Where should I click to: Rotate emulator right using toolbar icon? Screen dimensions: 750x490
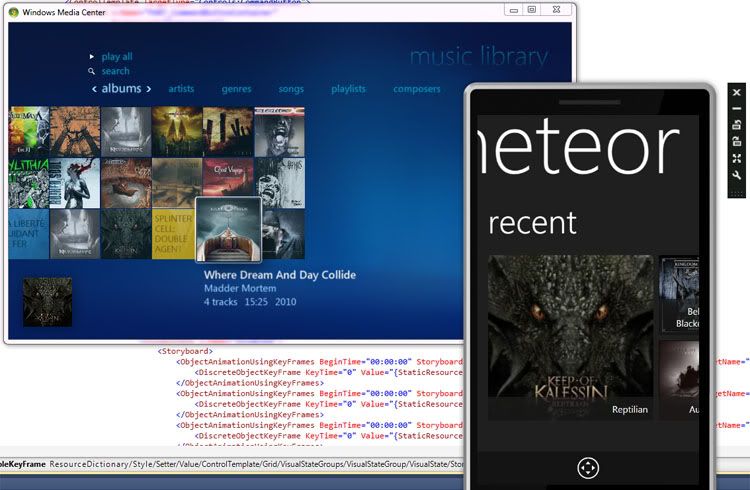[x=737, y=142]
